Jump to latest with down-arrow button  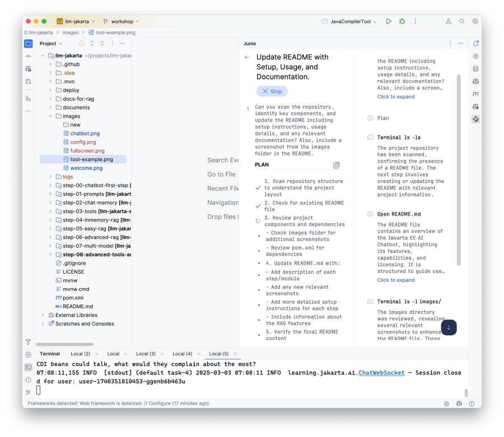[449, 327]
